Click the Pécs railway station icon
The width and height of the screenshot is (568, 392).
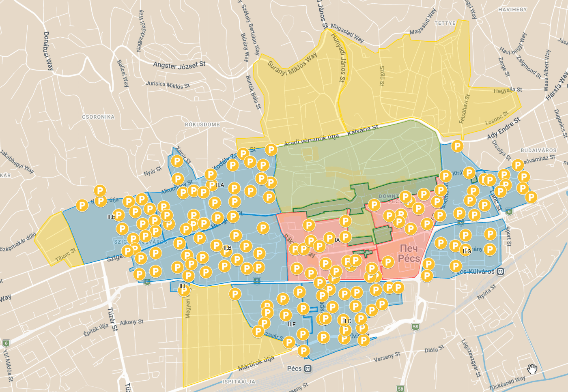point(308,368)
